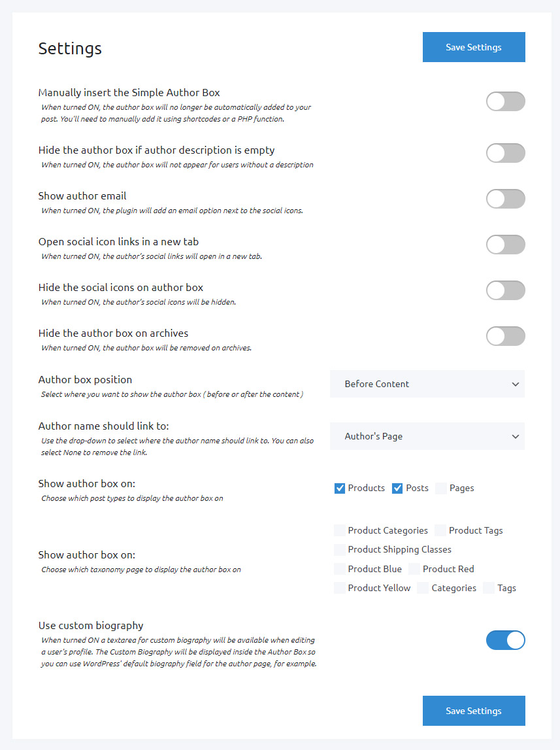Select the Product Tags checkbox
The width and height of the screenshot is (560, 750).
(x=440, y=530)
